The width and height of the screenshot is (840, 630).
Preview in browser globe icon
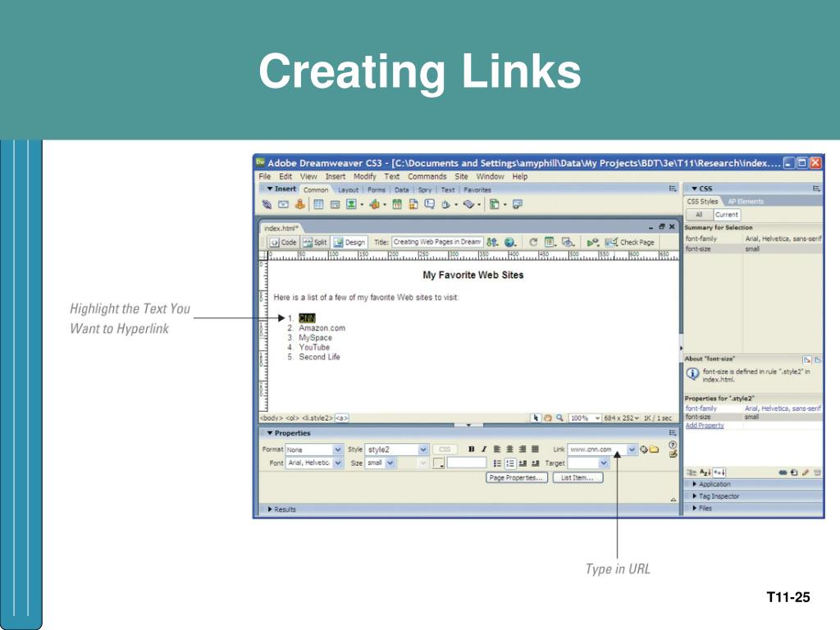(509, 242)
